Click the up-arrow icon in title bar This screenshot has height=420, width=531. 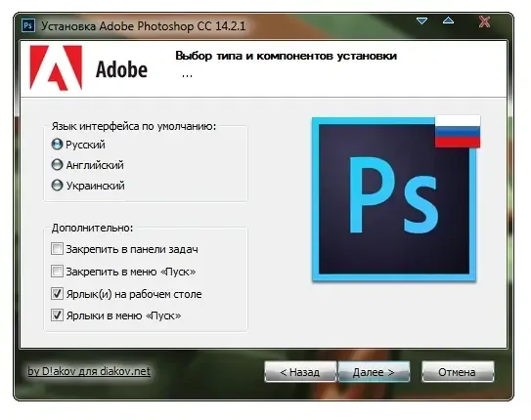click(448, 21)
